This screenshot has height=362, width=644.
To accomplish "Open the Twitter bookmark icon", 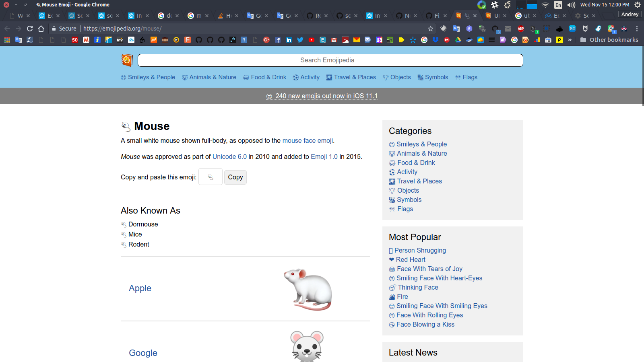I will 300,40.
